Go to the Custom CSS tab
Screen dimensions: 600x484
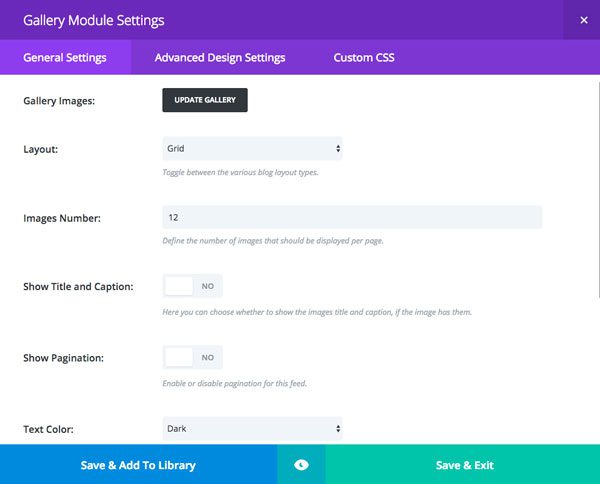[x=364, y=57]
